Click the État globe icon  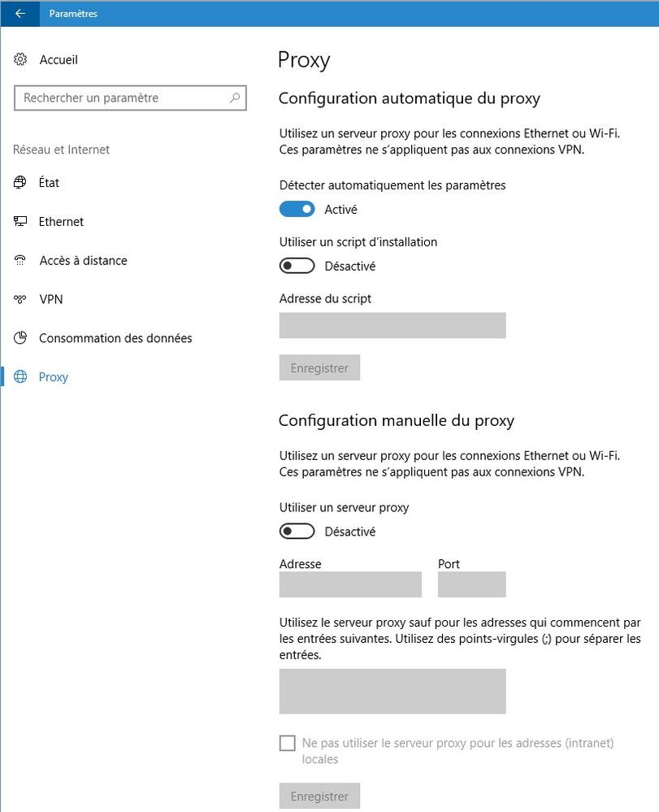pyautogui.click(x=21, y=183)
